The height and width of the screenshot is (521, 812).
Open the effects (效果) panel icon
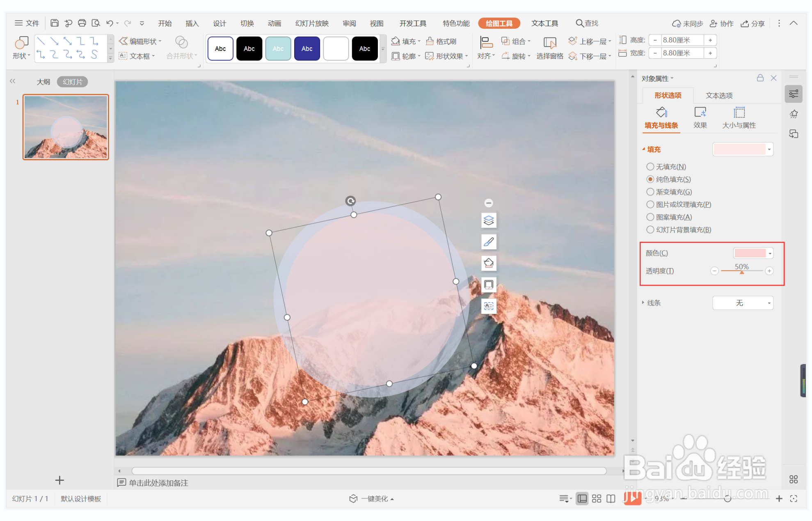coord(700,112)
